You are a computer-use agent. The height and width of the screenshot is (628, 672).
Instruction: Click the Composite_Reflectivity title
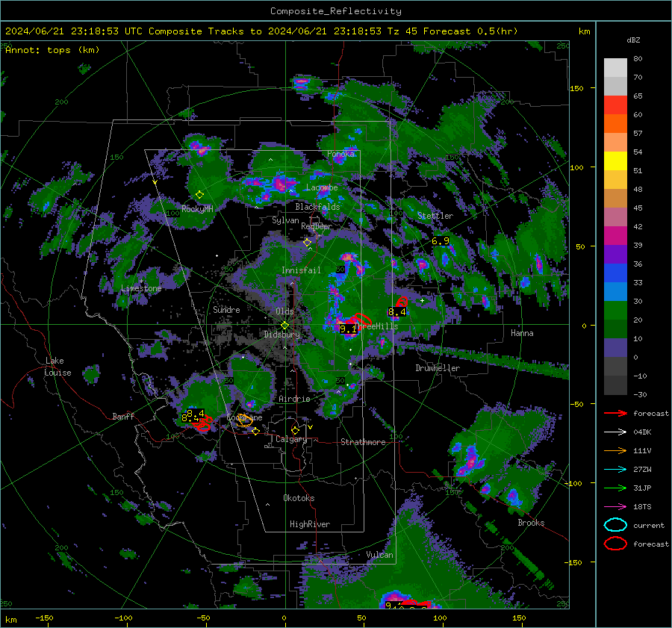pyautogui.click(x=335, y=11)
